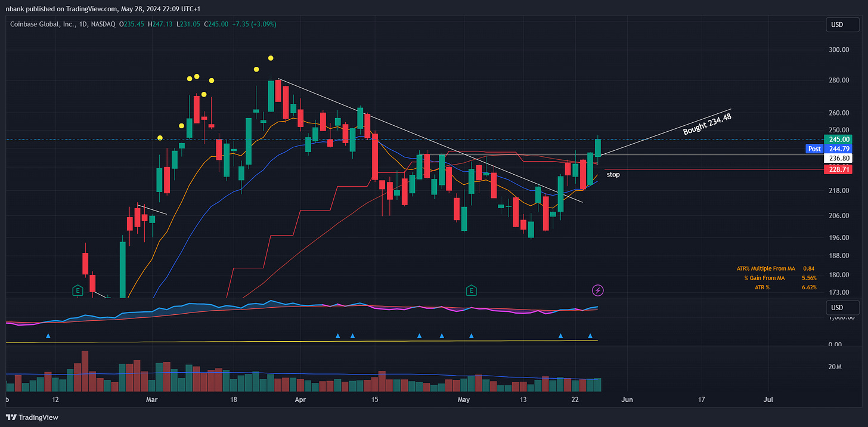Click the 22 date label on time axis
The width and height of the screenshot is (868, 427).
click(x=575, y=399)
